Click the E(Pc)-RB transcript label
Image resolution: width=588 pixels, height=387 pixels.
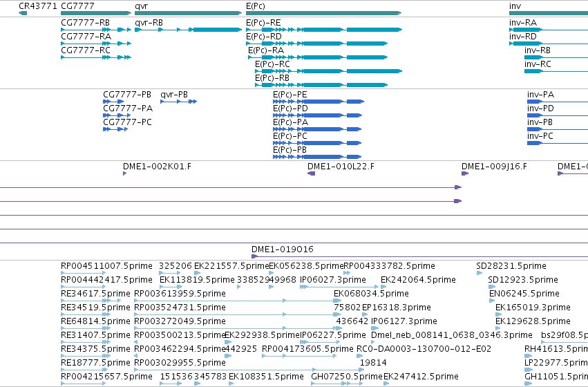pos(272,78)
